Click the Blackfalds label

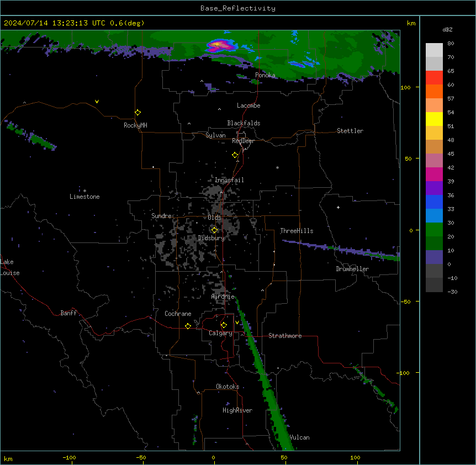[244, 123]
